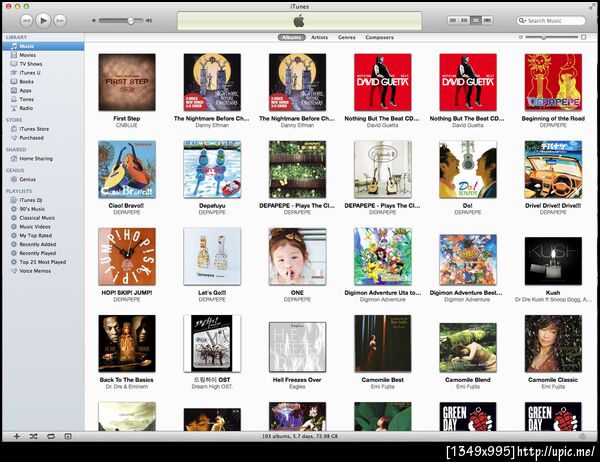Click the Danny Elfman artist name under first Nightmare album
Screen dimensions: 600x462
point(212,126)
